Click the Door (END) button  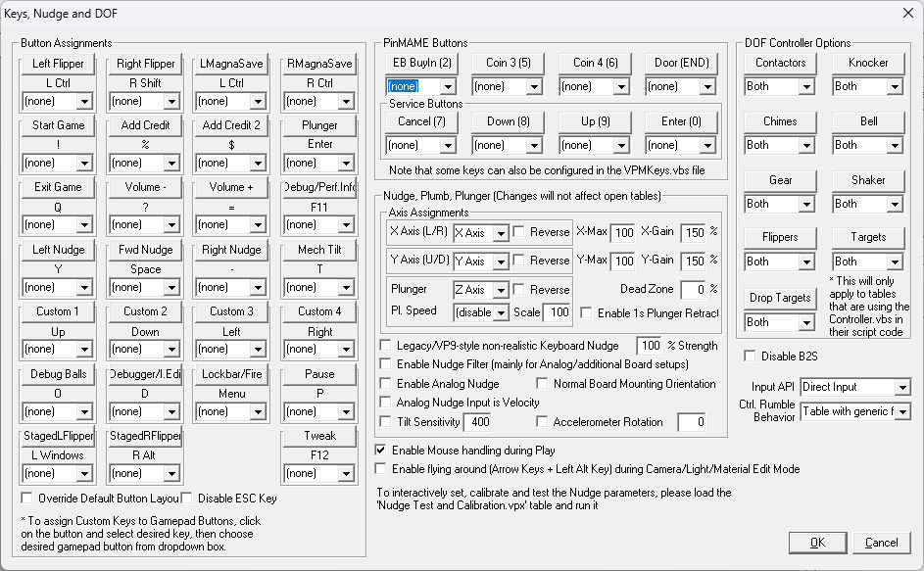(x=682, y=63)
